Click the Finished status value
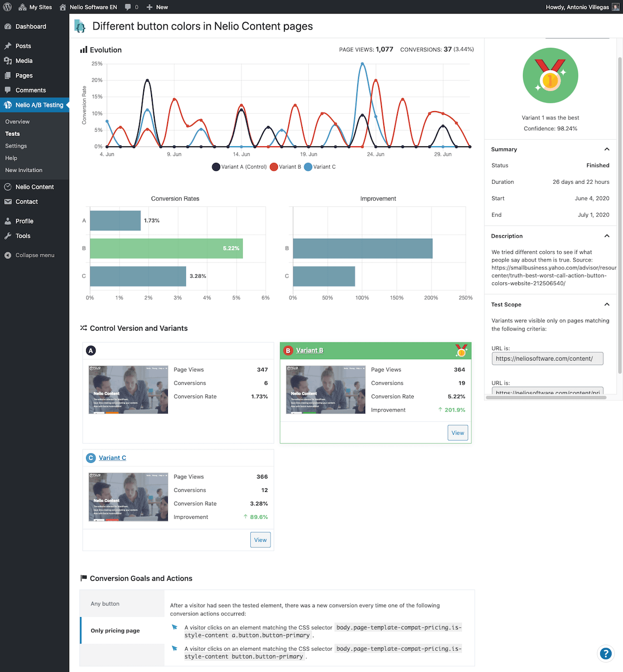The width and height of the screenshot is (623, 672). click(x=598, y=166)
